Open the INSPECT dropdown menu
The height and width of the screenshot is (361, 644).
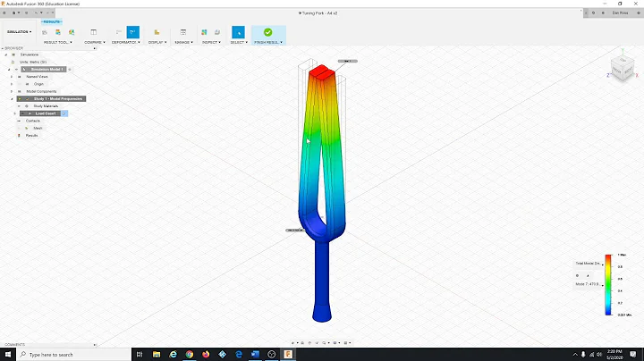pyautogui.click(x=211, y=42)
